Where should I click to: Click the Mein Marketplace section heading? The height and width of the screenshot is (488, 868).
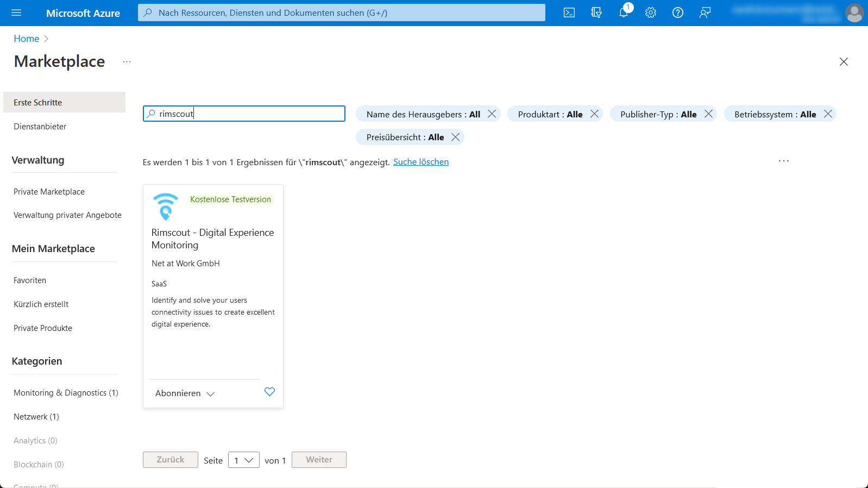[53, 249]
